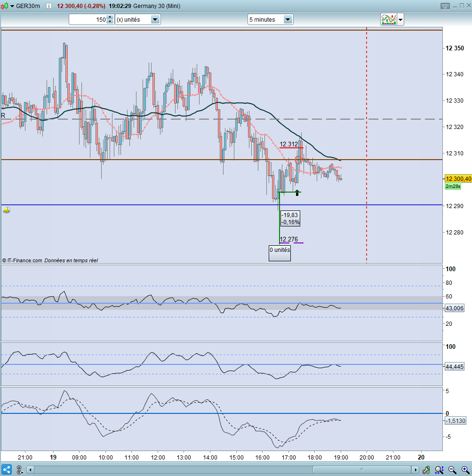Click the candlestick chart style icon
Screen dimensions: 472x476
[5, 6]
